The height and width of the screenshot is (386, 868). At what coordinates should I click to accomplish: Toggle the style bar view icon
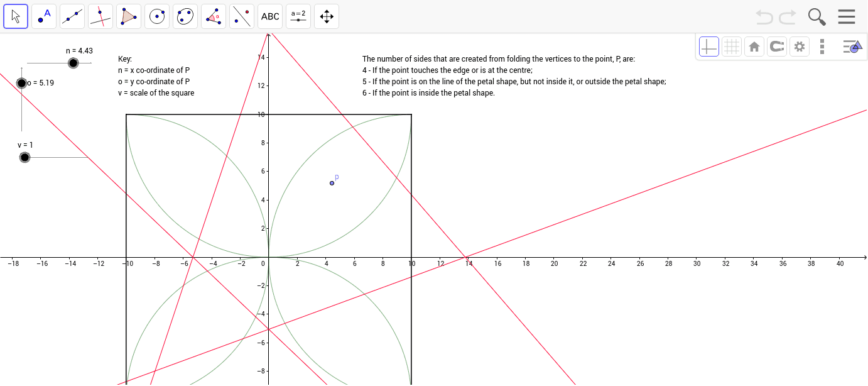click(852, 47)
